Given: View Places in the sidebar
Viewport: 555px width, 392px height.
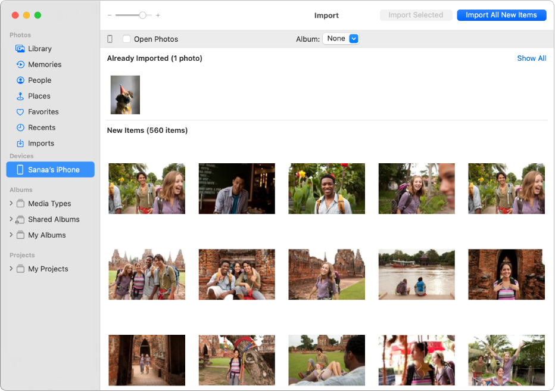Looking at the screenshot, I should click(x=40, y=96).
